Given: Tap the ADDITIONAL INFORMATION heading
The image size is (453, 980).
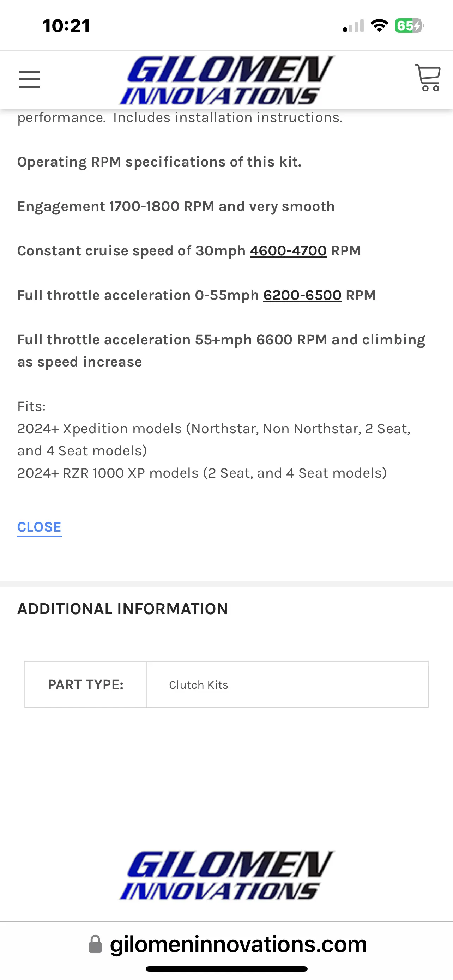Looking at the screenshot, I should point(122,609).
